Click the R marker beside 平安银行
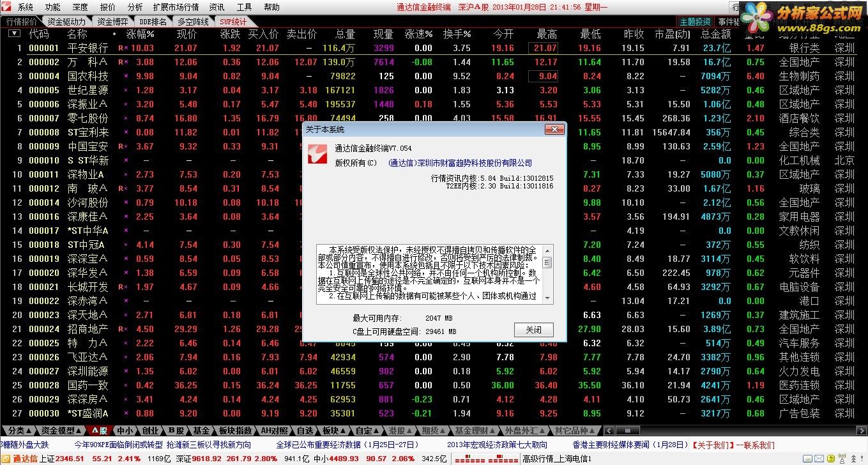868x465 pixels. pos(122,48)
